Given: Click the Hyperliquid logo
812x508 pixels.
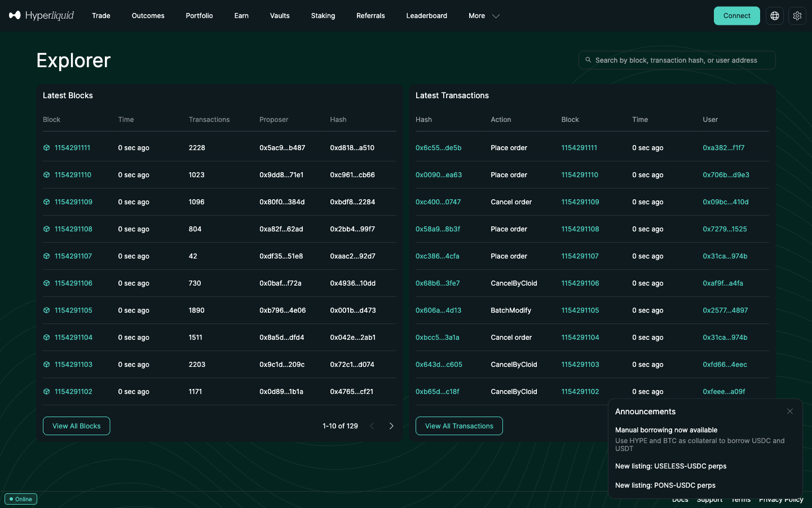Looking at the screenshot, I should [x=41, y=16].
